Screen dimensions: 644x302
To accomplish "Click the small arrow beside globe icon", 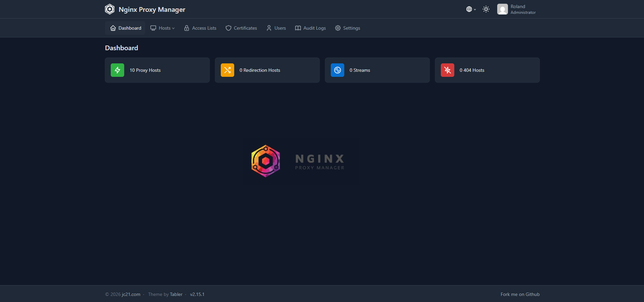I will tap(475, 9).
